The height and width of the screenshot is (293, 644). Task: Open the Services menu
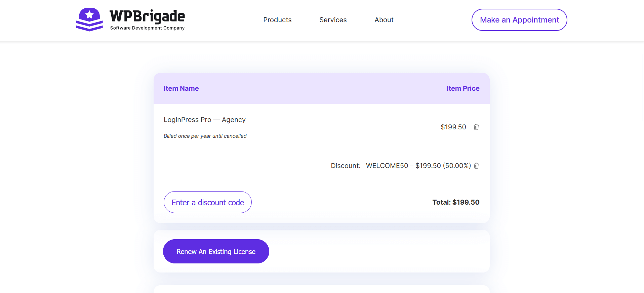point(333,20)
